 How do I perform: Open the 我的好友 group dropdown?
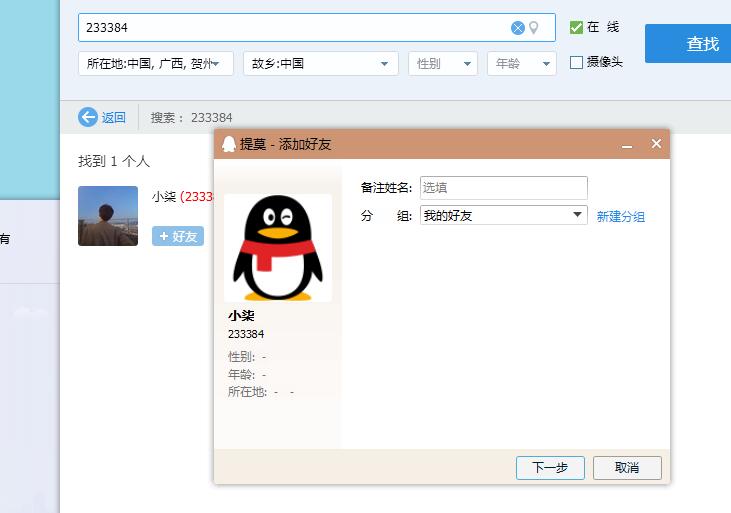503,215
